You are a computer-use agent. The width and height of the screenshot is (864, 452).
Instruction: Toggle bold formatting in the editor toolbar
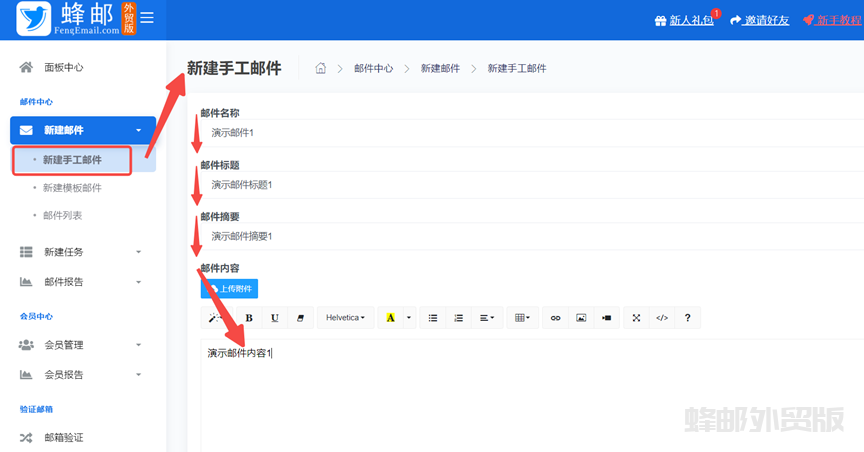point(249,318)
